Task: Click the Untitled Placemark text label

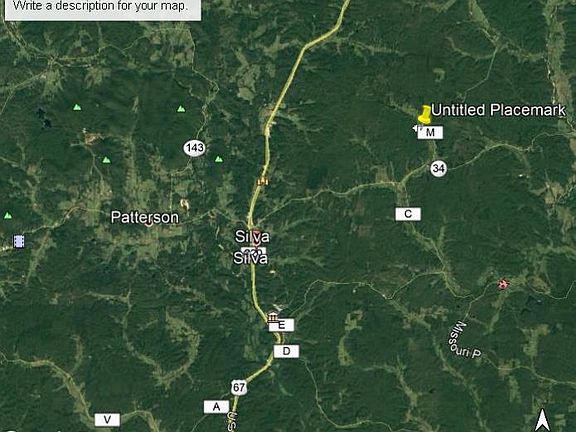Action: [x=498, y=110]
